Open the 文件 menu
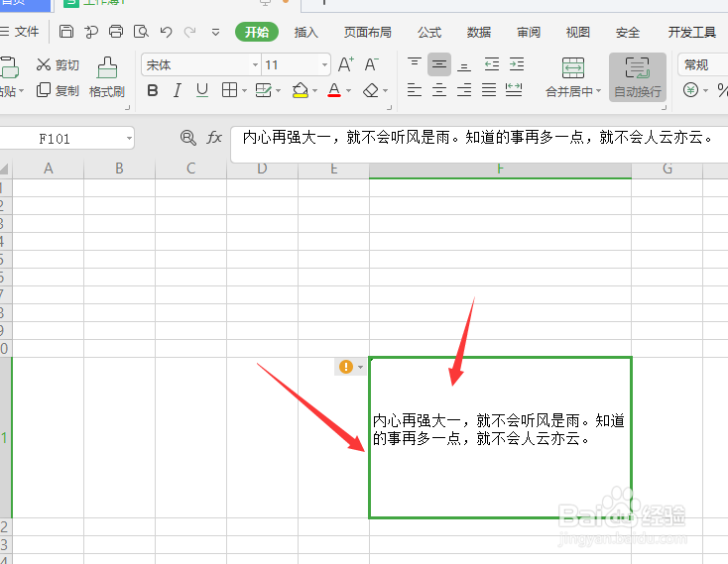Screen dimensions: 728x564 click(x=20, y=32)
